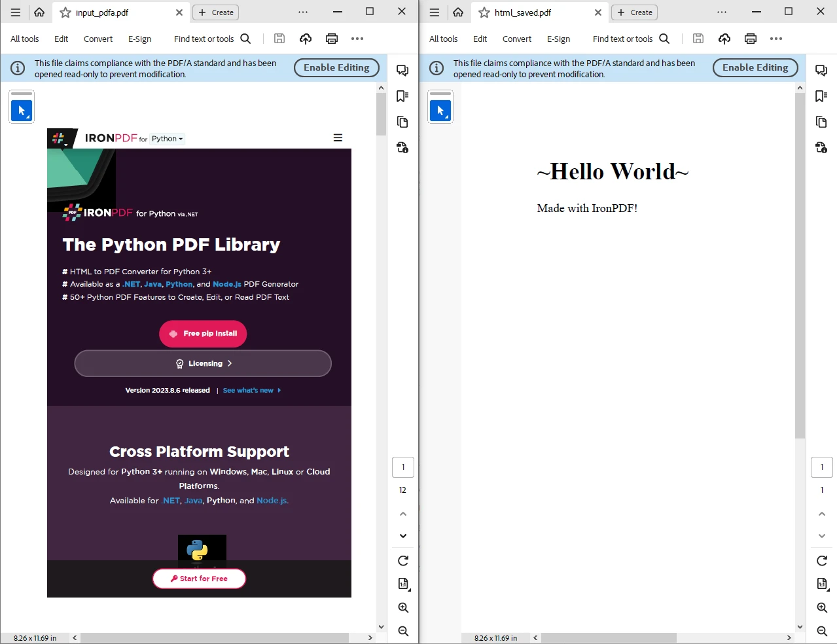Go to Home in html_saved.pdf window
Viewport: 837px width, 644px height.
[458, 12]
